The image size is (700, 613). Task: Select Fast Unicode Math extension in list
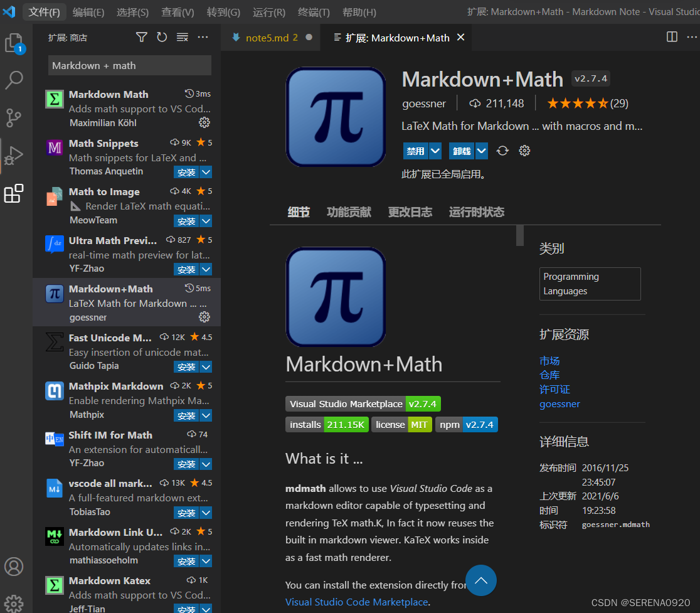coord(127,351)
